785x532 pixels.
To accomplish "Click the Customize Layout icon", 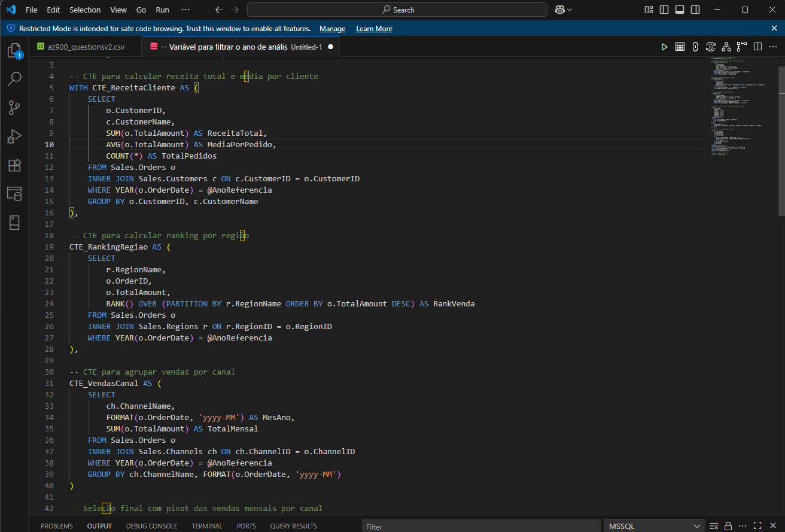I will point(649,10).
